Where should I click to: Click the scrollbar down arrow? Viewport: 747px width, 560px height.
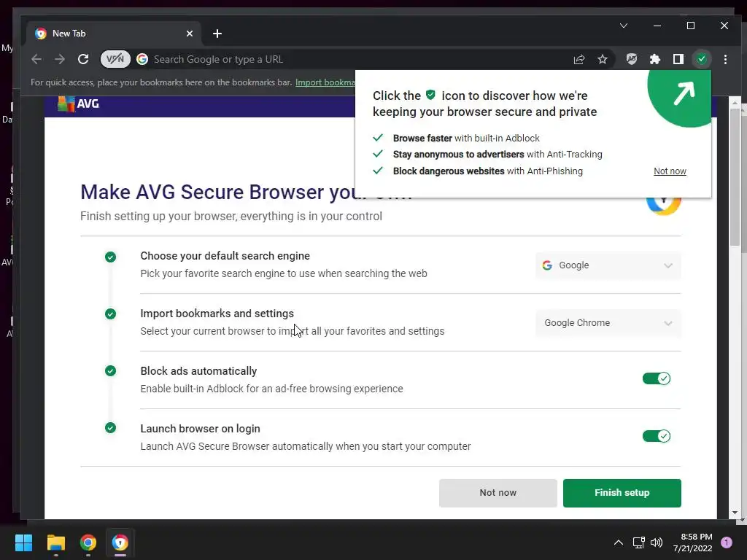[735, 513]
